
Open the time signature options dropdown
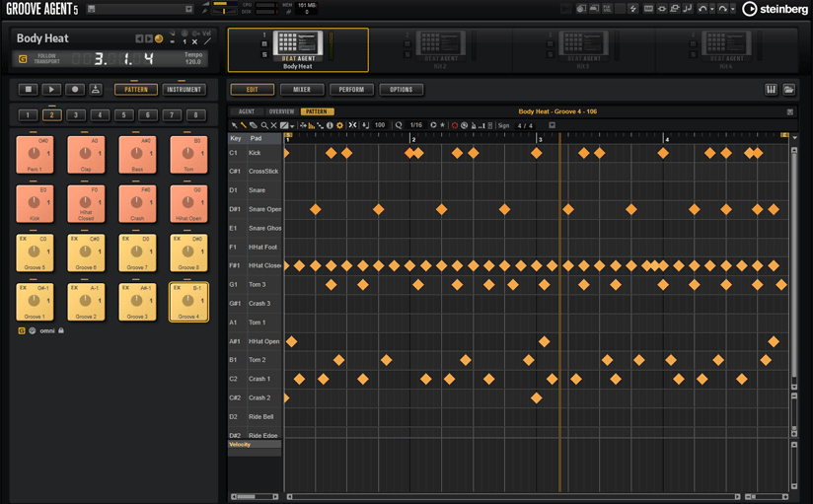[553, 125]
